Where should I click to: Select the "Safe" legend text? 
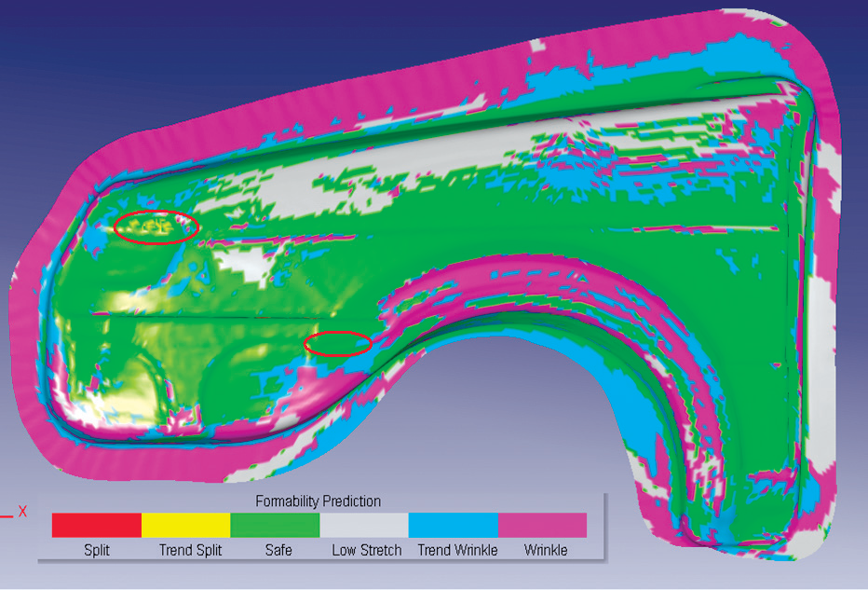point(278,551)
